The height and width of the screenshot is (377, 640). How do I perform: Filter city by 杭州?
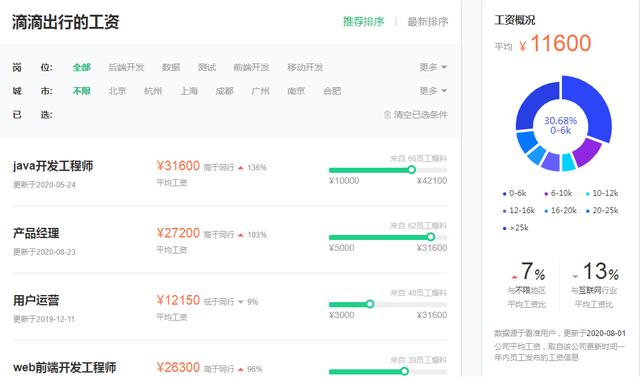(x=153, y=91)
